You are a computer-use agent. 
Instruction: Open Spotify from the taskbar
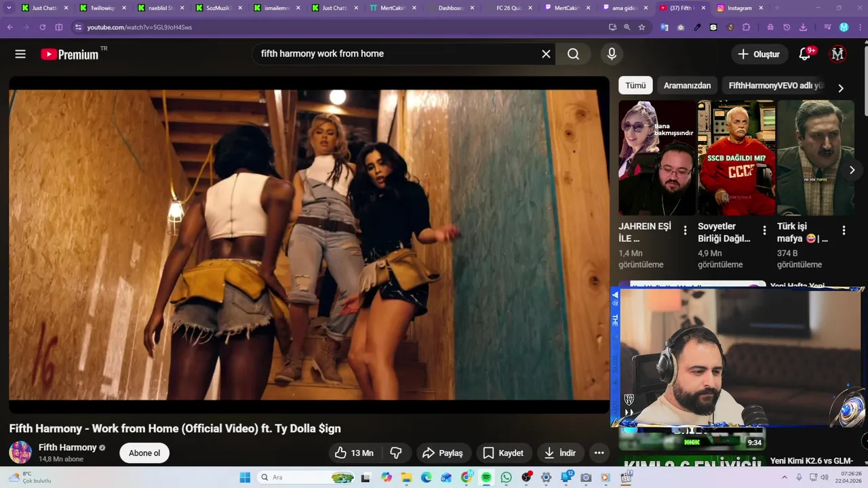(486, 477)
